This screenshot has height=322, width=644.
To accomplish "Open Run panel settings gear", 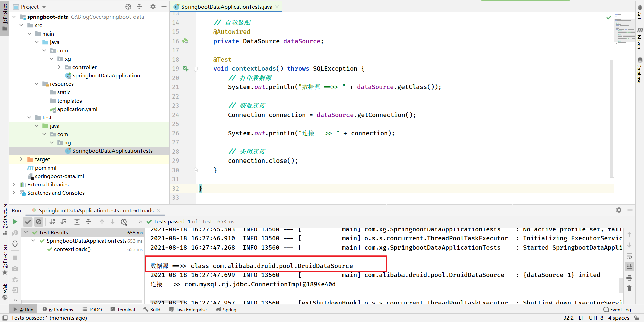I will pyautogui.click(x=619, y=210).
